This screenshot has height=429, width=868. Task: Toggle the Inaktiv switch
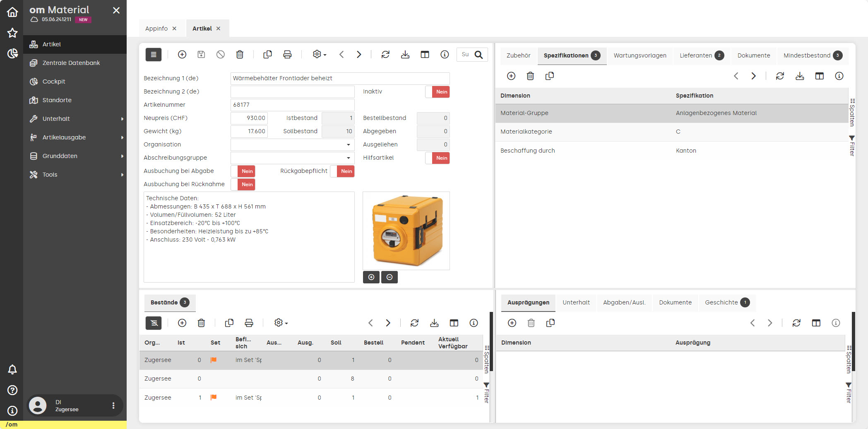click(x=438, y=92)
